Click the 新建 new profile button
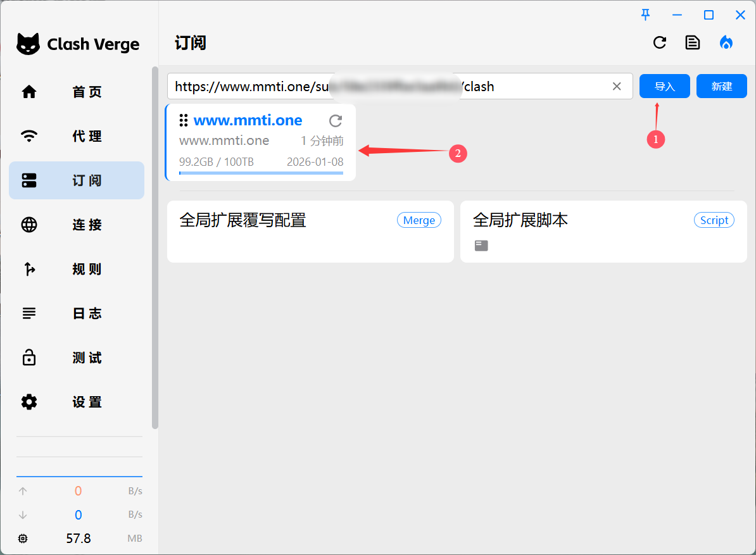 (x=721, y=87)
